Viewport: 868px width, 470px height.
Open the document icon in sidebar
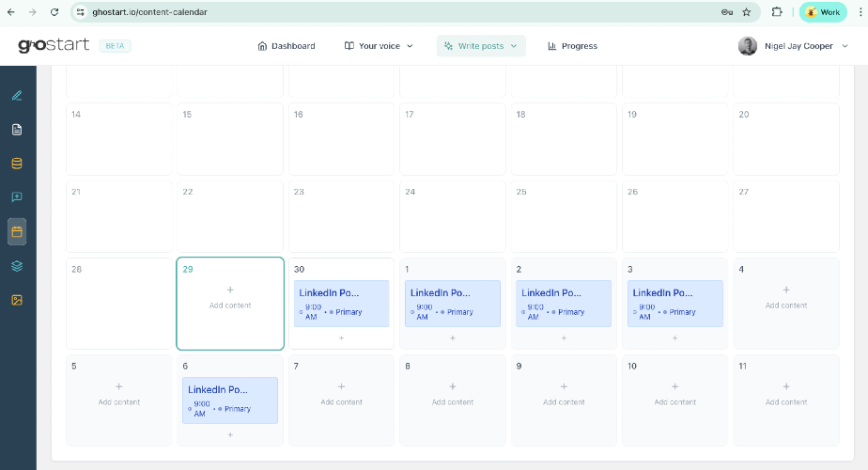click(17, 130)
